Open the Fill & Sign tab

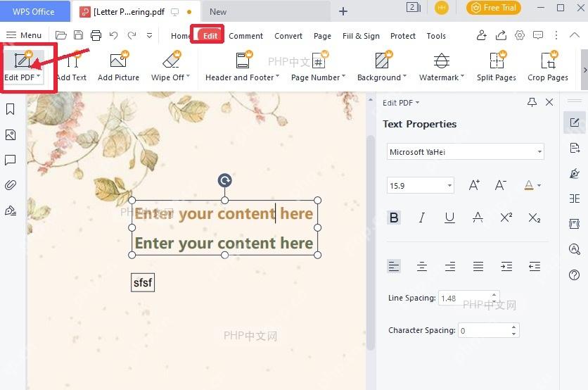pyautogui.click(x=361, y=36)
